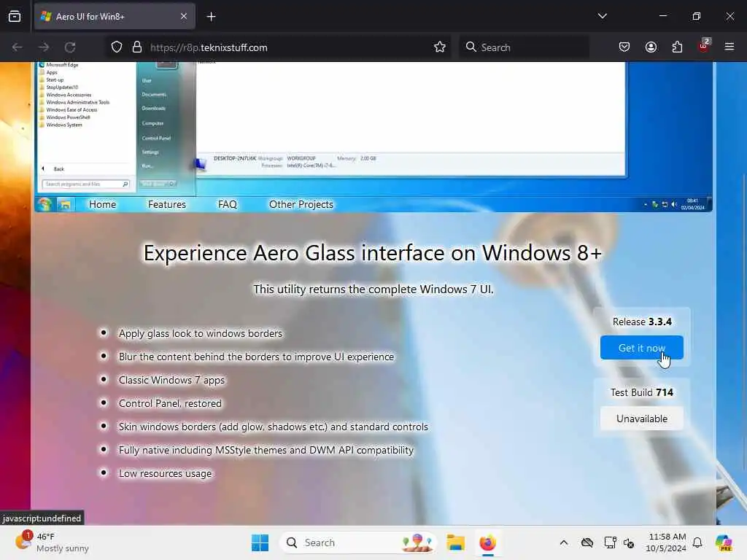Bookmark this page with star
This screenshot has width=747, height=560.
click(440, 47)
